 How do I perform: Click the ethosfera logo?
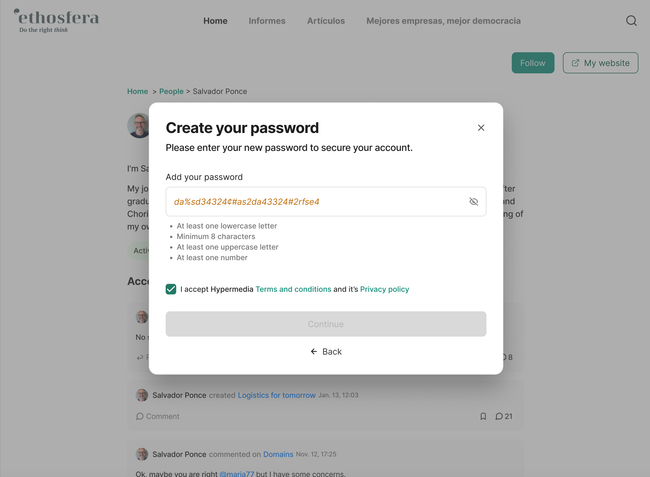57,20
